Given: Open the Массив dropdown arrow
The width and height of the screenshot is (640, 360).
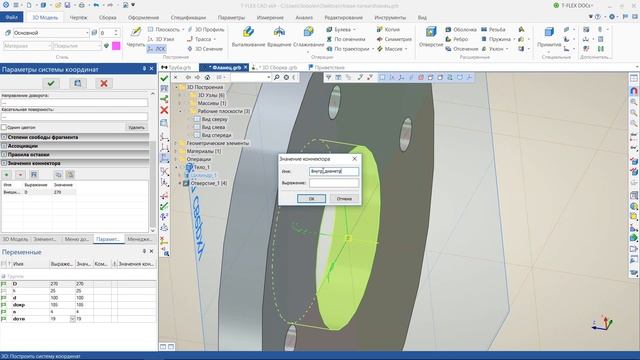Looking at the screenshot, I should 406,49.
